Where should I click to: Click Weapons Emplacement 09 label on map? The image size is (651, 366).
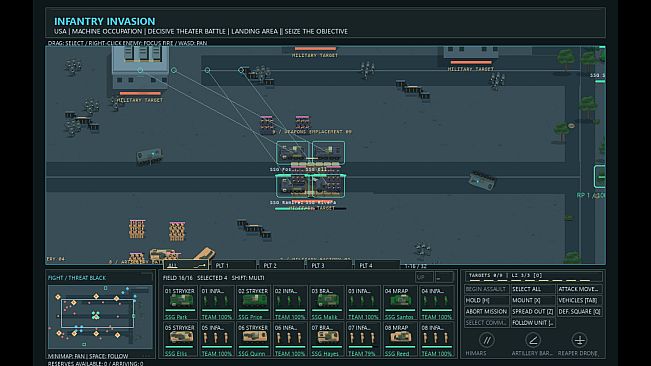[x=312, y=132]
